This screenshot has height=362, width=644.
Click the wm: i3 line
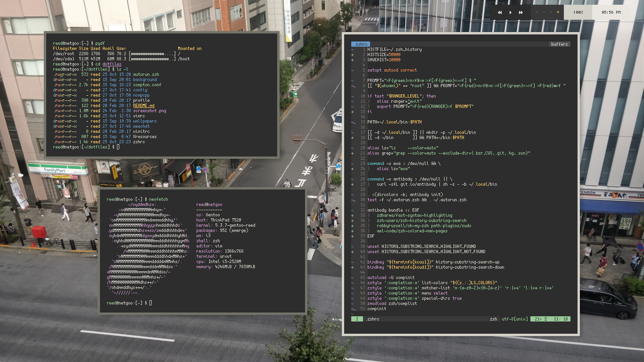pyautogui.click(x=203, y=236)
